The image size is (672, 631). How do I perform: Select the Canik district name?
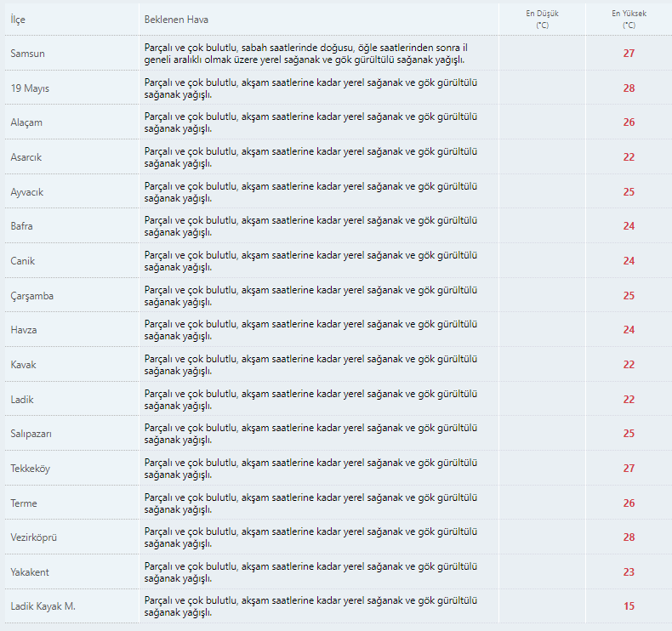pos(23,261)
